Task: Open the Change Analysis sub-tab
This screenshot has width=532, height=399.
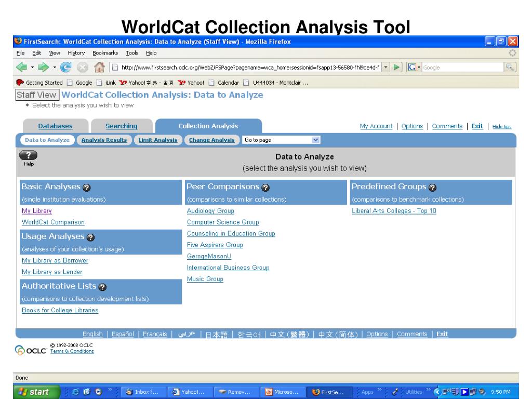Action: [x=212, y=140]
